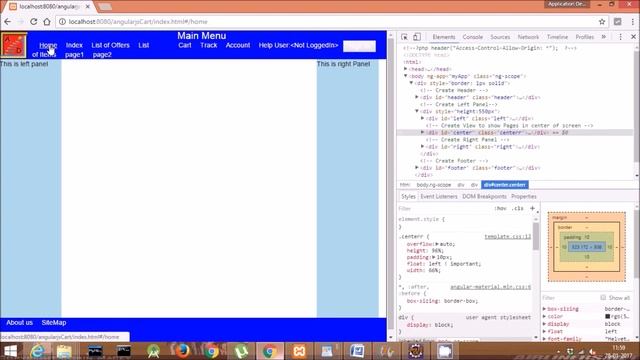Select the Styles sub-tab
Viewport: 640px width, 360px height.
click(x=408, y=196)
